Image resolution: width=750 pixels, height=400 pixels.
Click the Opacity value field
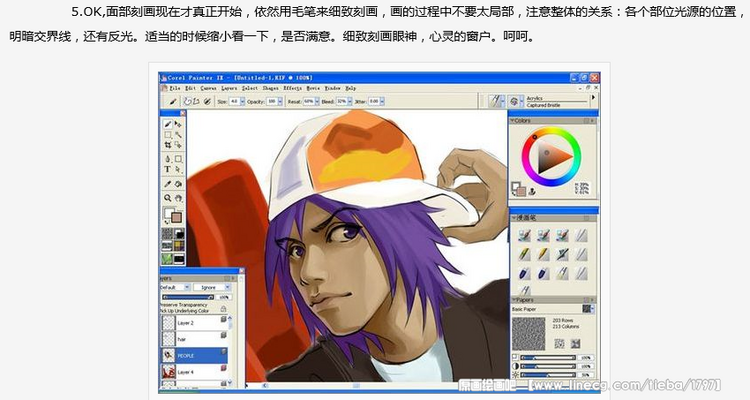click(272, 101)
